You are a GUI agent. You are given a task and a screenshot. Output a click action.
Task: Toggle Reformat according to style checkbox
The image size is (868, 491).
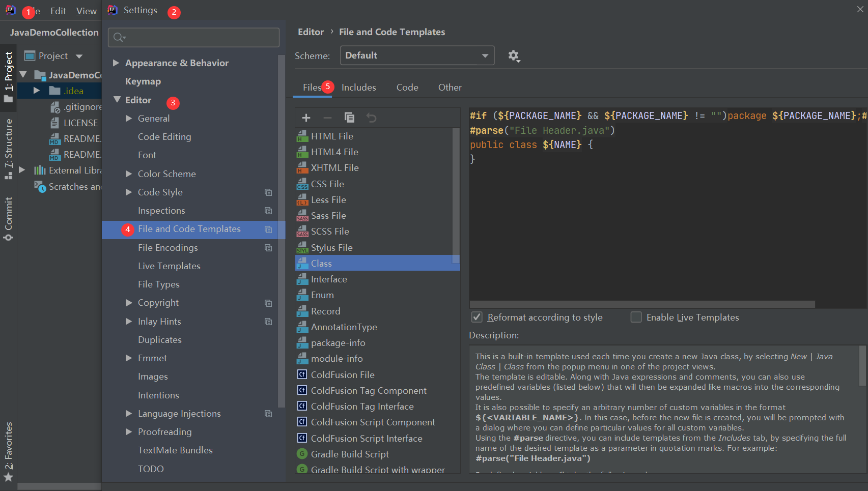477,317
